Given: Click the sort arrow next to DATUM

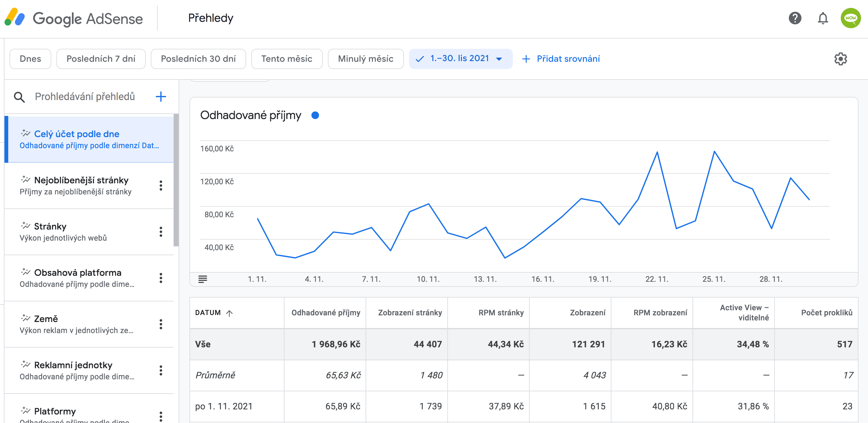Looking at the screenshot, I should [229, 313].
